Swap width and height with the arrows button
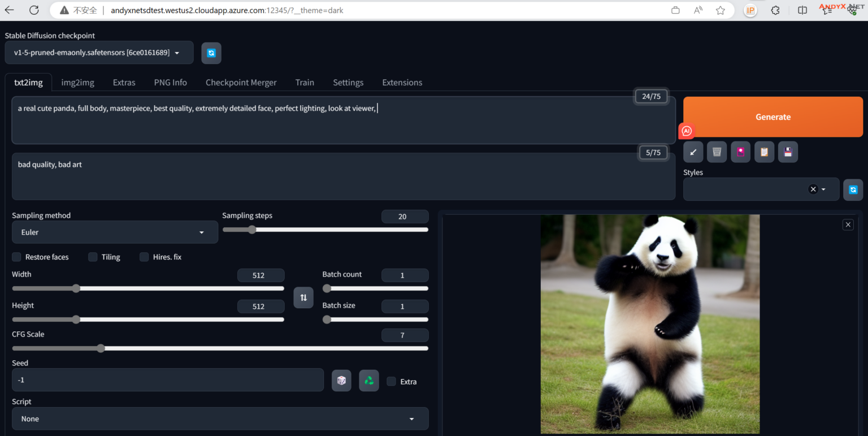The width and height of the screenshot is (868, 436). [x=303, y=297]
